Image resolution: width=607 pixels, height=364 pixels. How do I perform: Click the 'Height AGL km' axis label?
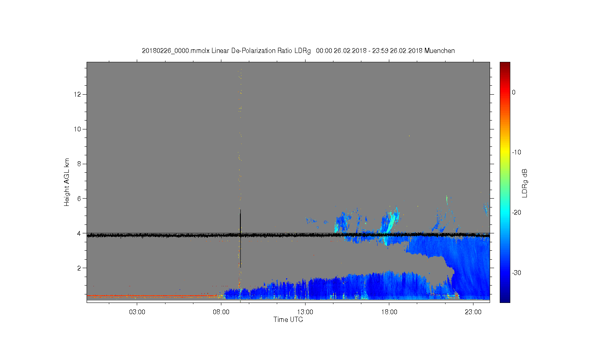pos(67,182)
